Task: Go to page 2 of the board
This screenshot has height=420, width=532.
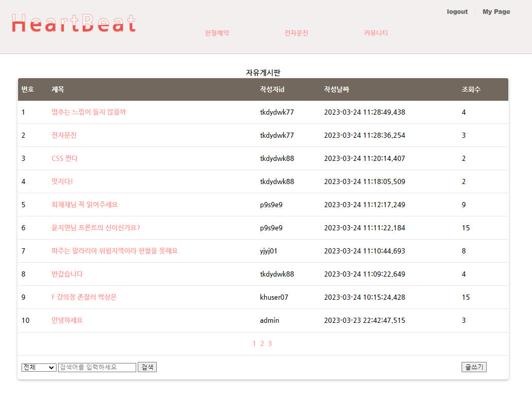Action: (263, 343)
